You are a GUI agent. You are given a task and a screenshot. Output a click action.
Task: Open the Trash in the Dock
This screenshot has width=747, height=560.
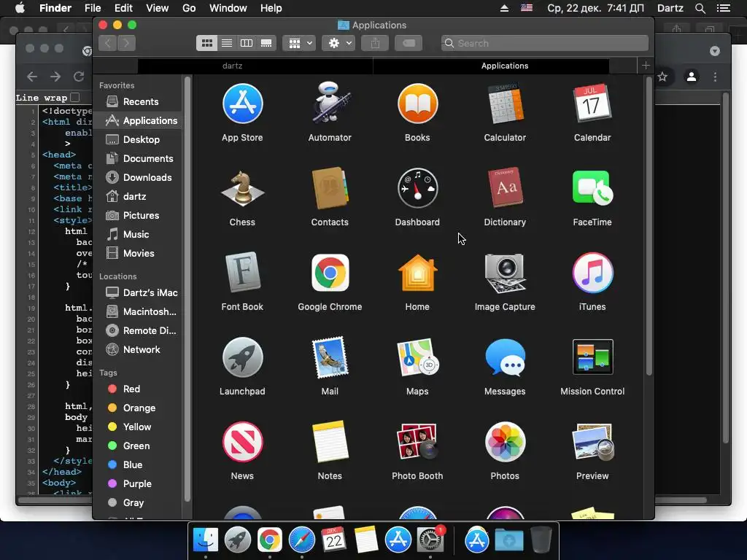[541, 540]
